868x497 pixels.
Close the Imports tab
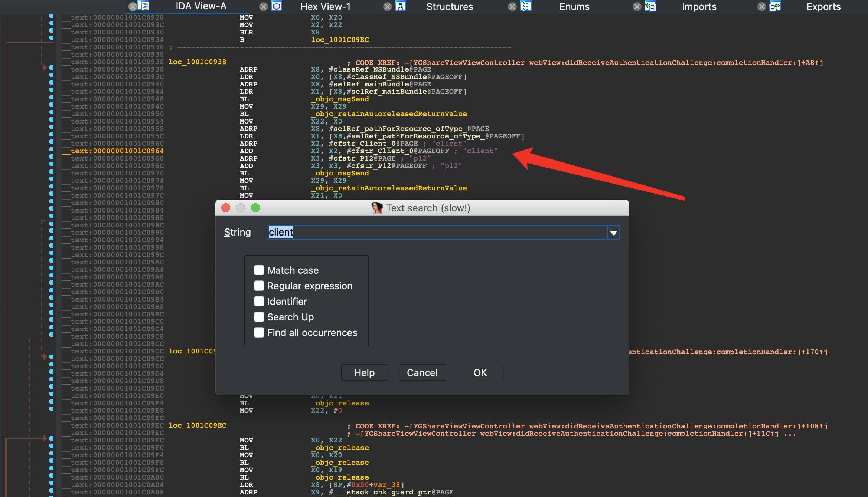[637, 7]
